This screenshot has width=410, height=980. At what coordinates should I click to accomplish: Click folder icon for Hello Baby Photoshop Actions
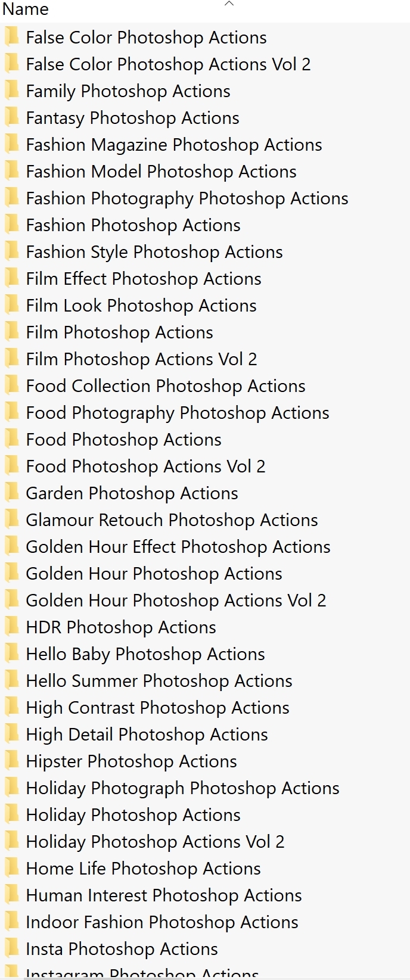point(11,654)
